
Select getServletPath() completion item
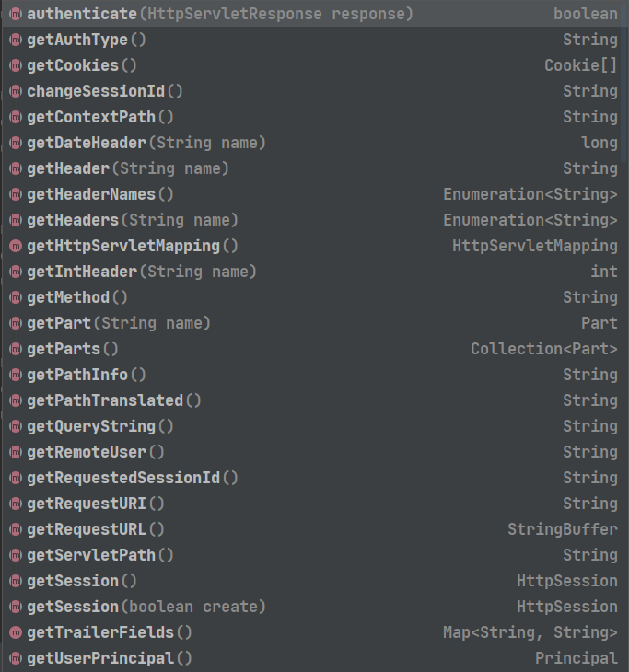point(311,555)
